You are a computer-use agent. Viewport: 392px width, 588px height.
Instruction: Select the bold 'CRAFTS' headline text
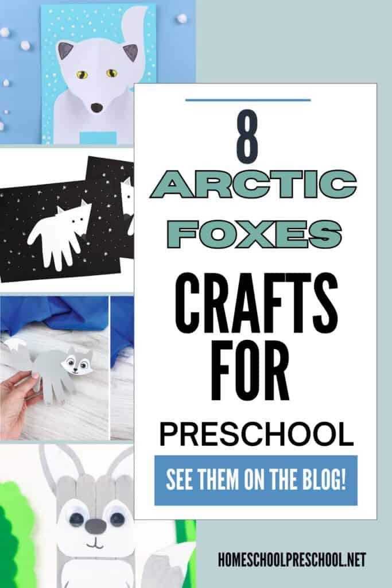257,304
